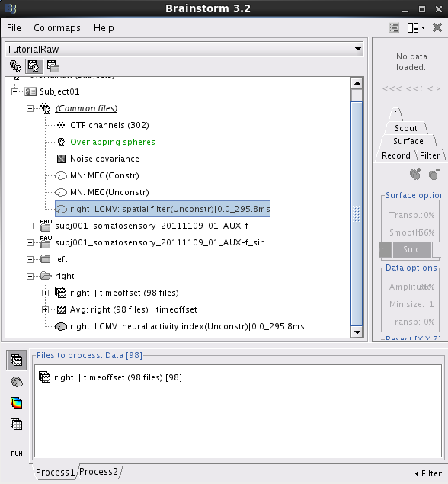Switch to the Process1 tab
This screenshot has width=448, height=484.
click(55, 473)
